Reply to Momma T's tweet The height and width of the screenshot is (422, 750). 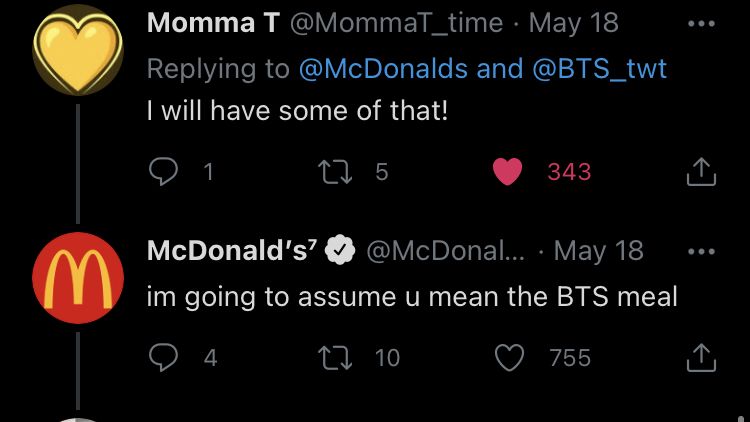tap(164, 171)
